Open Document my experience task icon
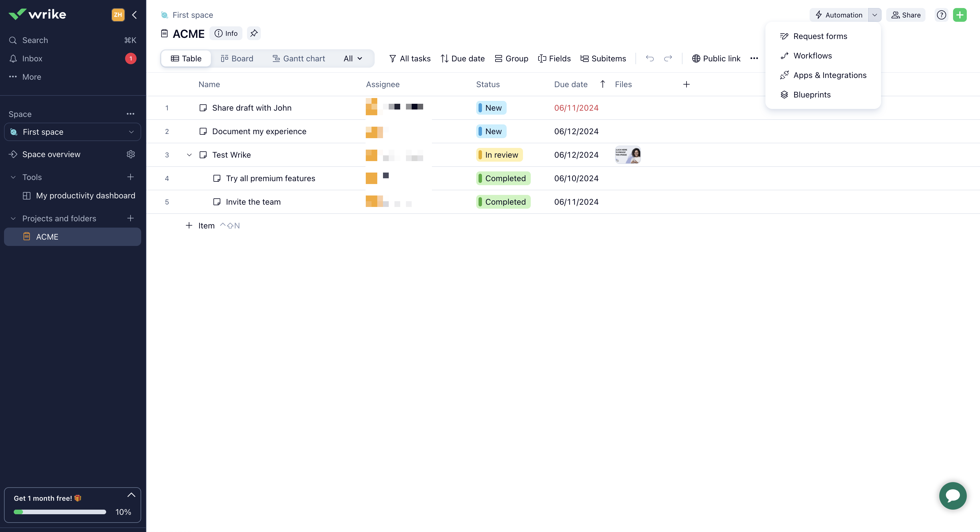980x532 pixels. (x=203, y=132)
